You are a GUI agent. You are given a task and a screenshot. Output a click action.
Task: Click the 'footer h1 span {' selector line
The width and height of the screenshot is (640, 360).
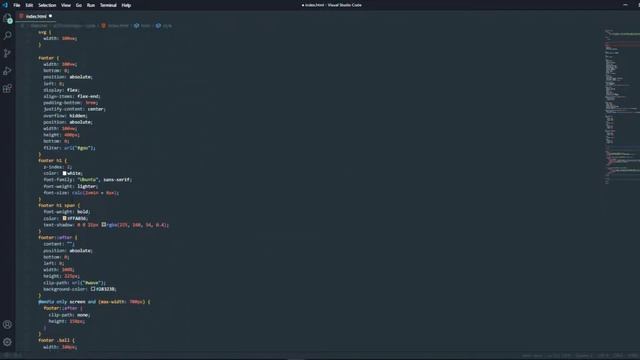[59, 205]
